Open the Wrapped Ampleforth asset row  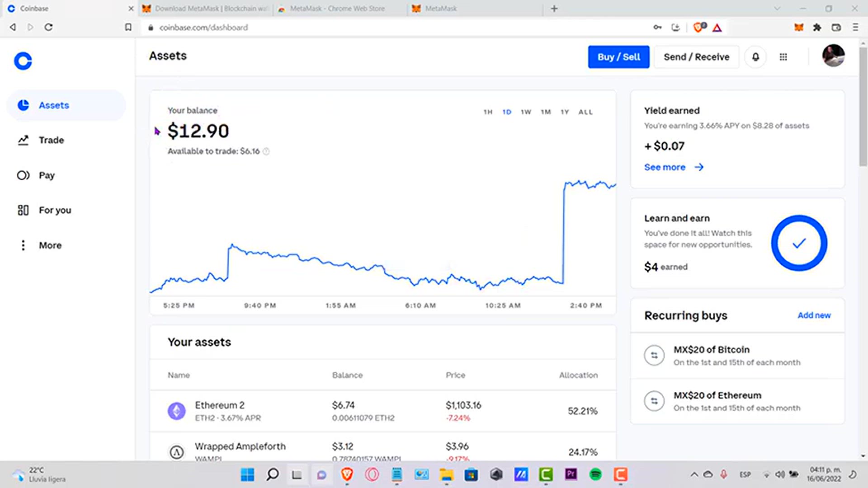click(382, 446)
